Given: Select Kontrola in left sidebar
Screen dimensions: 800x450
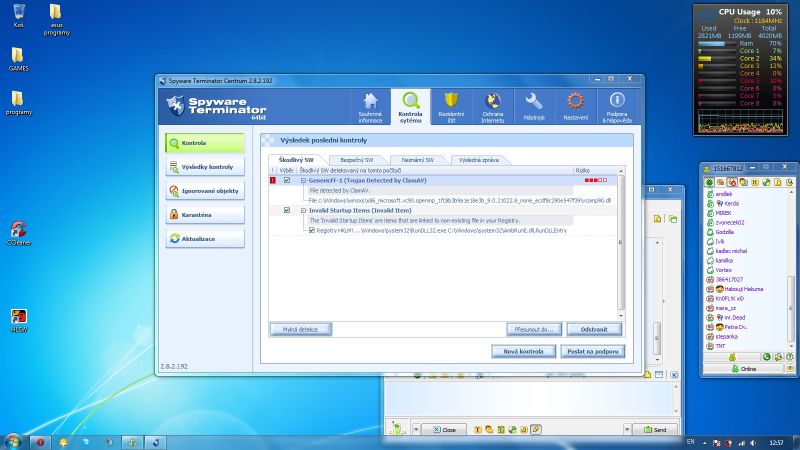Looking at the screenshot, I should click(205, 143).
